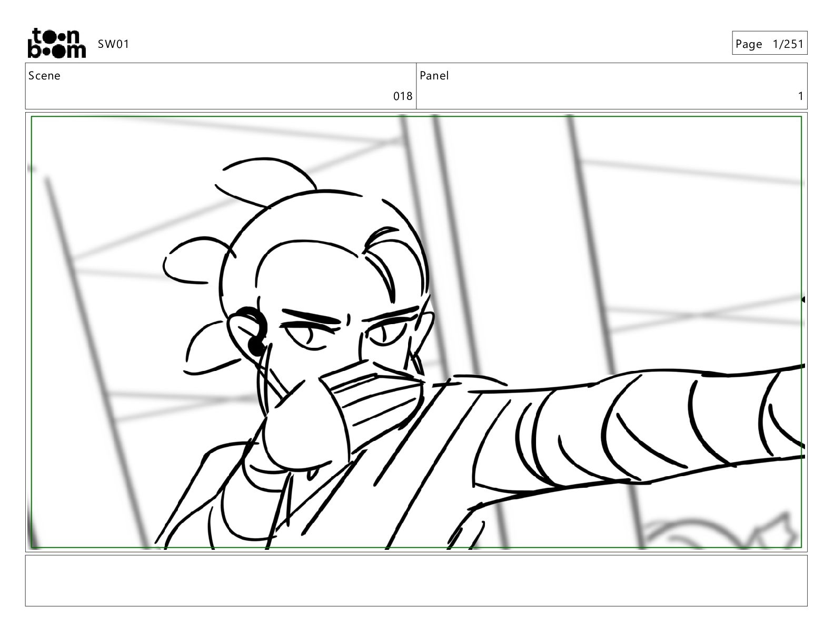Click the storyboard panel drawing
This screenshot has height=644, width=834.
(x=416, y=332)
